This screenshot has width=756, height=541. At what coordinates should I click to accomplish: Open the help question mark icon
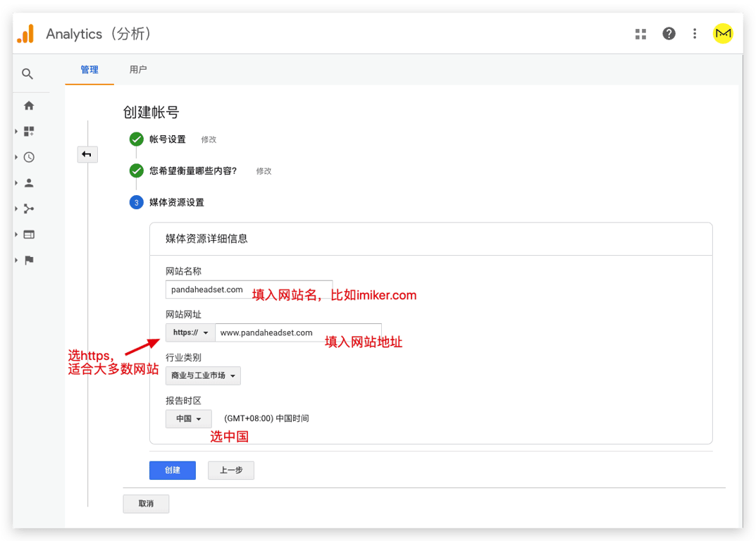click(x=669, y=34)
